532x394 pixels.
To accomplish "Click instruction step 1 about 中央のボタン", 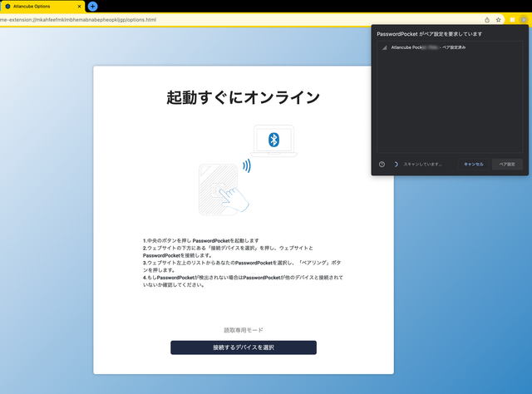I will (x=201, y=240).
